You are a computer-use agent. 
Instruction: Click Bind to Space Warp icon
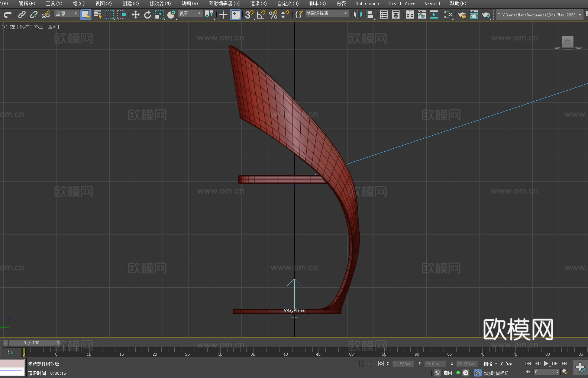[x=46, y=14]
